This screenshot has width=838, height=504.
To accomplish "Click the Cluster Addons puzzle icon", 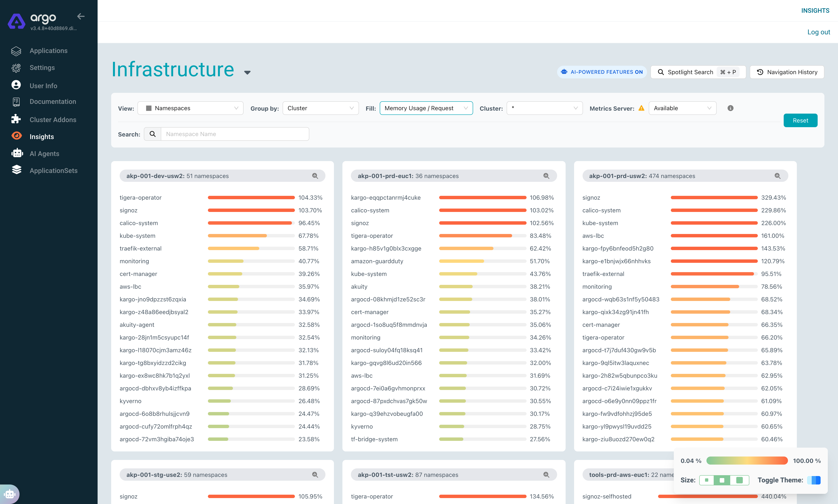I will [16, 119].
